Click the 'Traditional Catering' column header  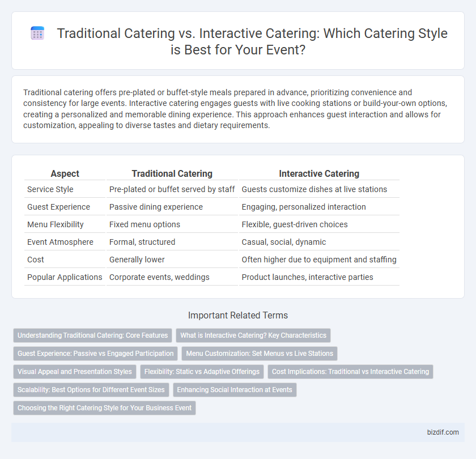click(x=172, y=173)
